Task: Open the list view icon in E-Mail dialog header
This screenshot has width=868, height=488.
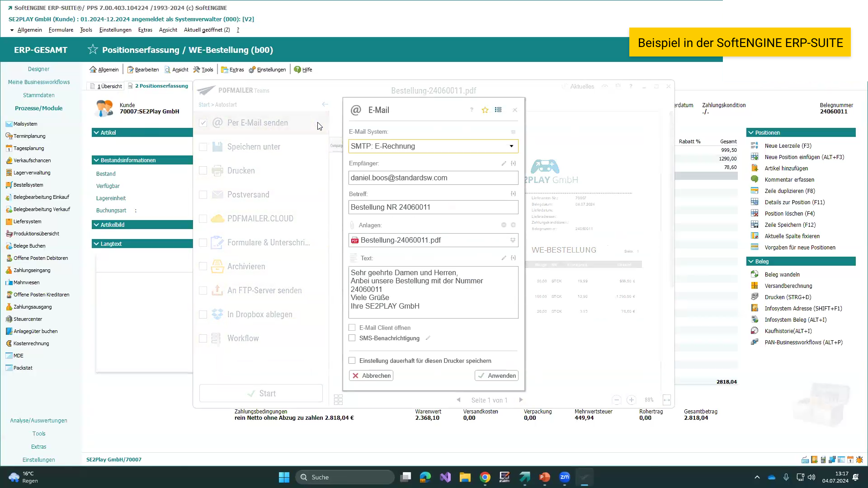Action: pyautogui.click(x=498, y=110)
